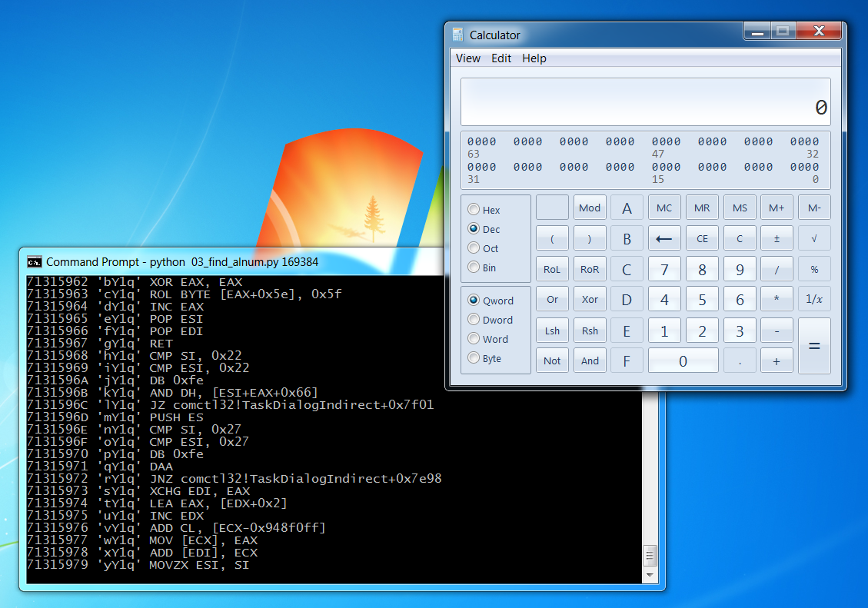Click the M+ button
The image size is (868, 608).
pyautogui.click(x=776, y=208)
